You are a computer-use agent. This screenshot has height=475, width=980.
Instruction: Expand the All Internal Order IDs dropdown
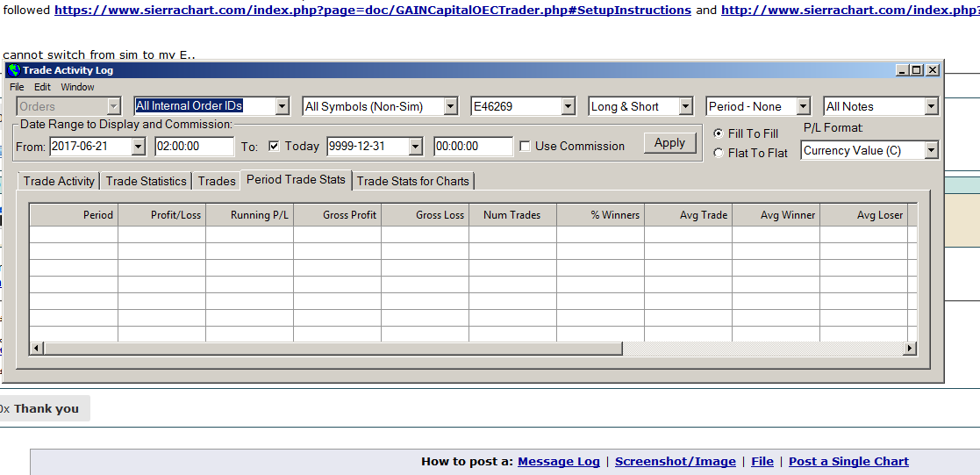pos(282,106)
